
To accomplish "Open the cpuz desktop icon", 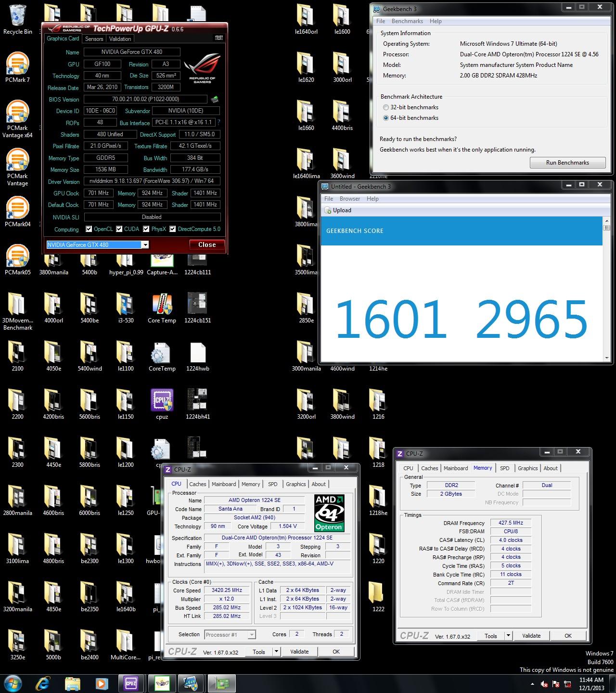I will (x=162, y=404).
